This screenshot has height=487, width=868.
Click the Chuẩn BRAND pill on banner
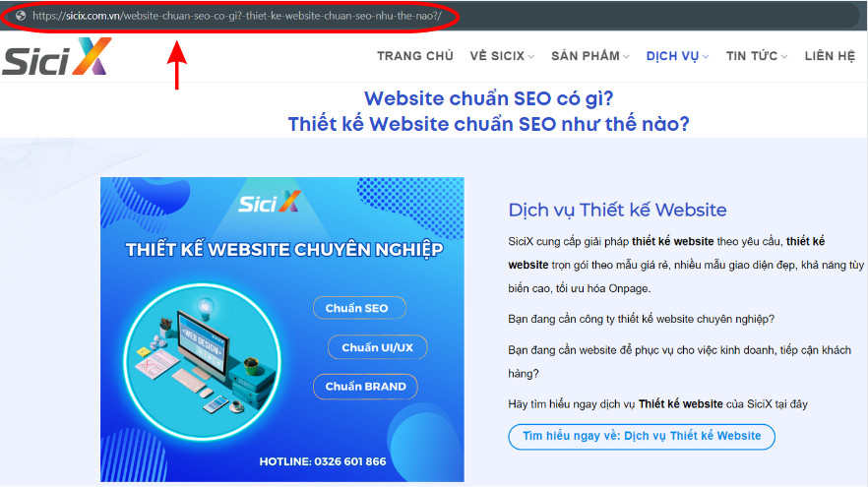pyautogui.click(x=365, y=387)
